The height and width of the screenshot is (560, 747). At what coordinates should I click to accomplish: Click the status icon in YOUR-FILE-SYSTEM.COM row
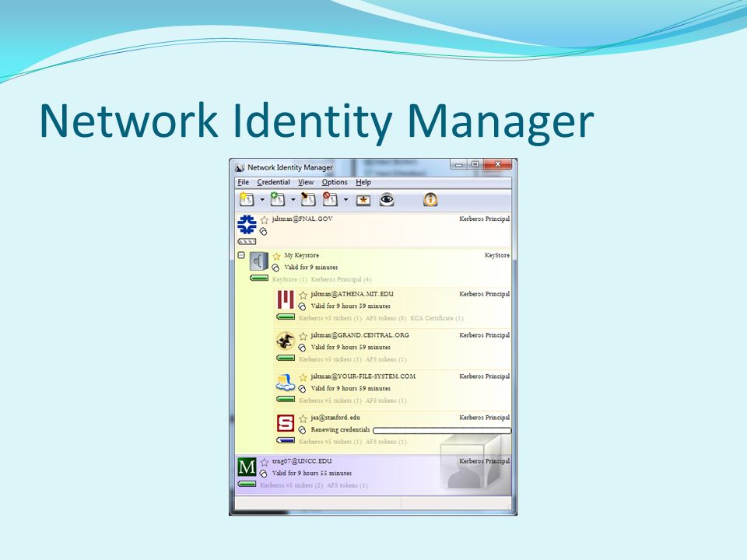[302, 389]
